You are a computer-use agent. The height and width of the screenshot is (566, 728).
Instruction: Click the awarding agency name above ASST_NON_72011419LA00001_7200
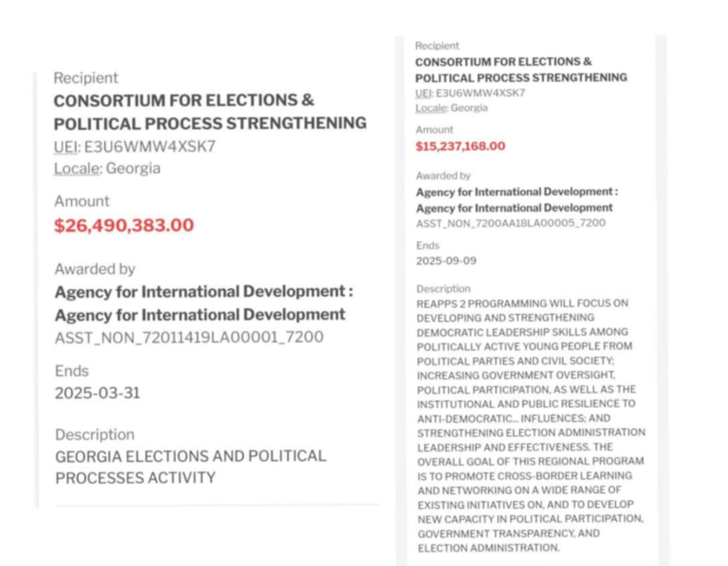(203, 303)
